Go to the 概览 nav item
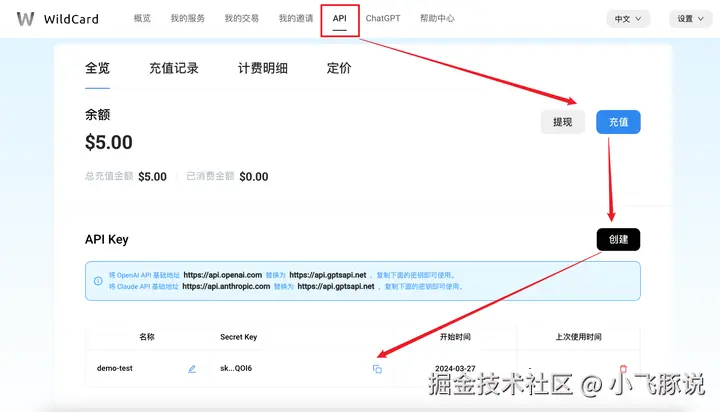Viewport: 720px width, 412px height. pos(142,18)
